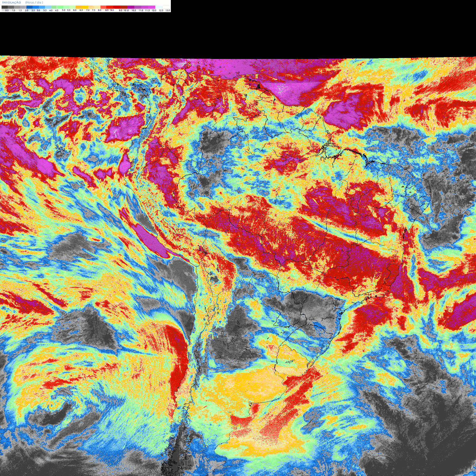Click the 11.0 legend value
This screenshot has height=476, width=476.
click(x=141, y=10)
